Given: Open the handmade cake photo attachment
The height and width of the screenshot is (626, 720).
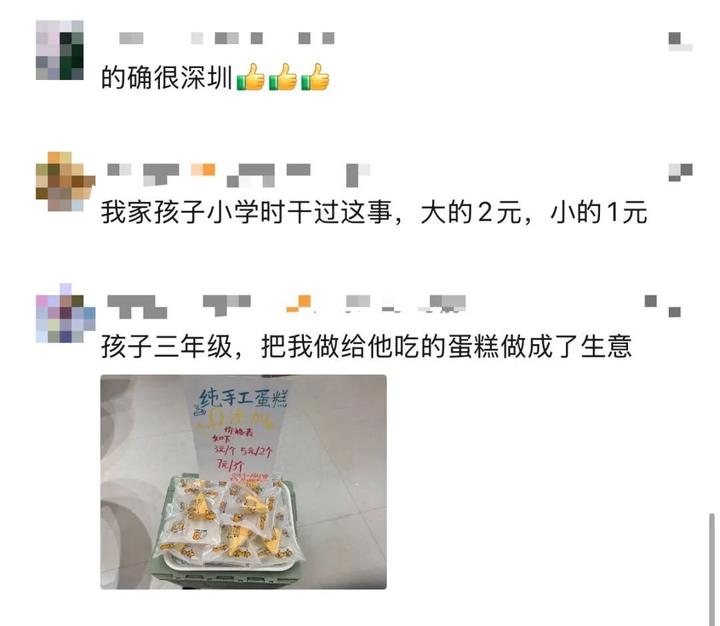Looking at the screenshot, I should pos(243,482).
